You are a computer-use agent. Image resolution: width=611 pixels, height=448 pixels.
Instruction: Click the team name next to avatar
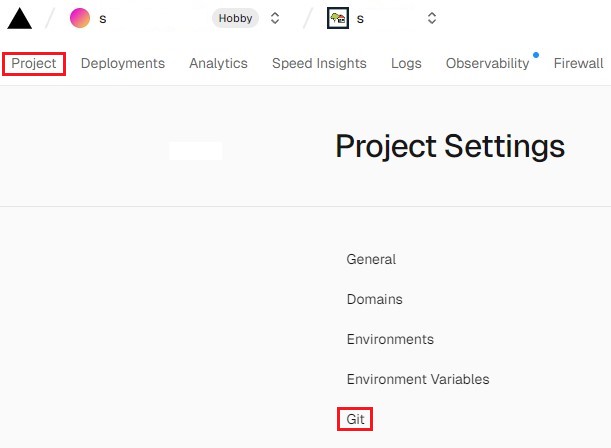tap(103, 18)
